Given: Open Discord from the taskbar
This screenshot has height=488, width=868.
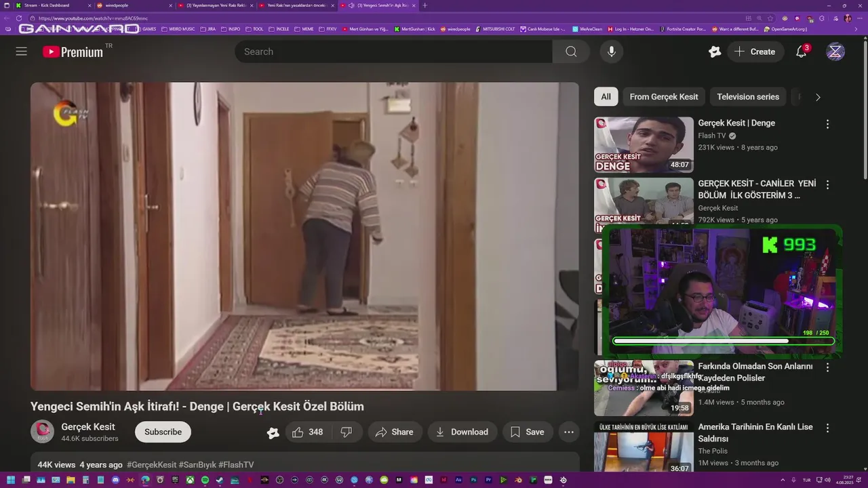Looking at the screenshot, I should [x=115, y=481].
